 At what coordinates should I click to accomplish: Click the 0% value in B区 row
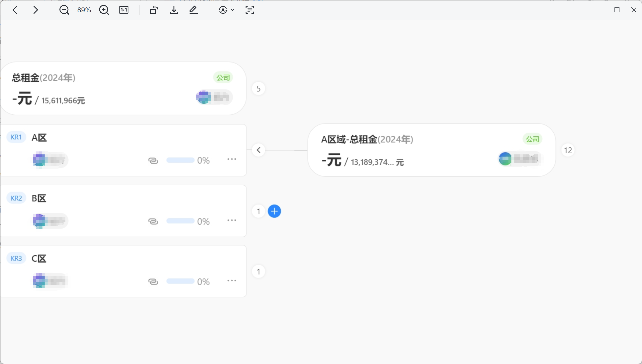pos(203,221)
